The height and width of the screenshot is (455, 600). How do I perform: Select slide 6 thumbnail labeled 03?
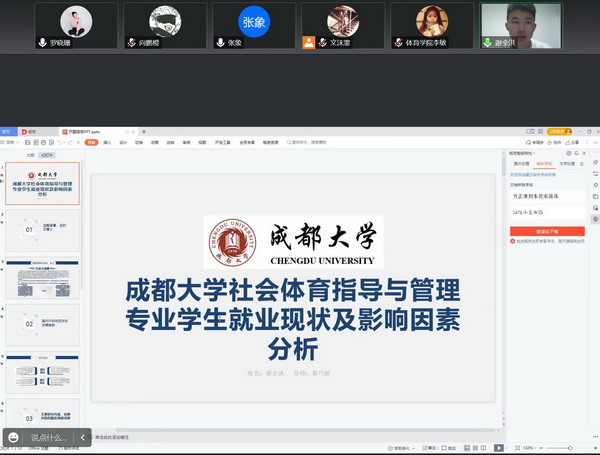tap(42, 413)
